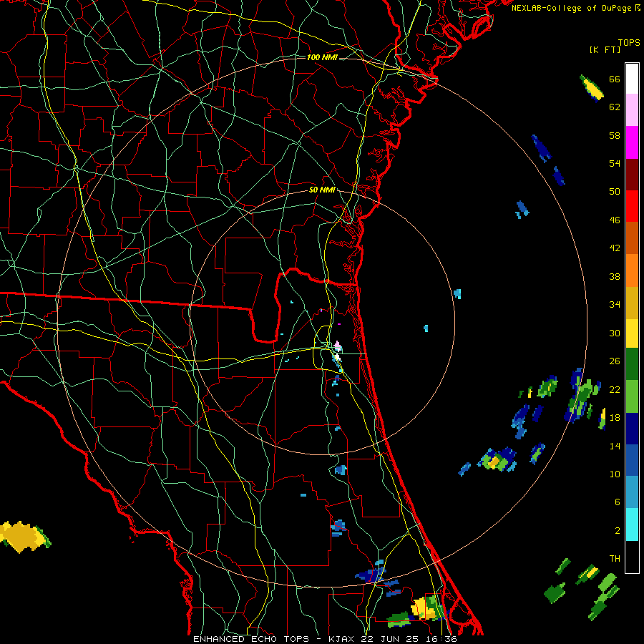644x644 pixels.
Task: Click the '14' legend value
Action: (615, 446)
